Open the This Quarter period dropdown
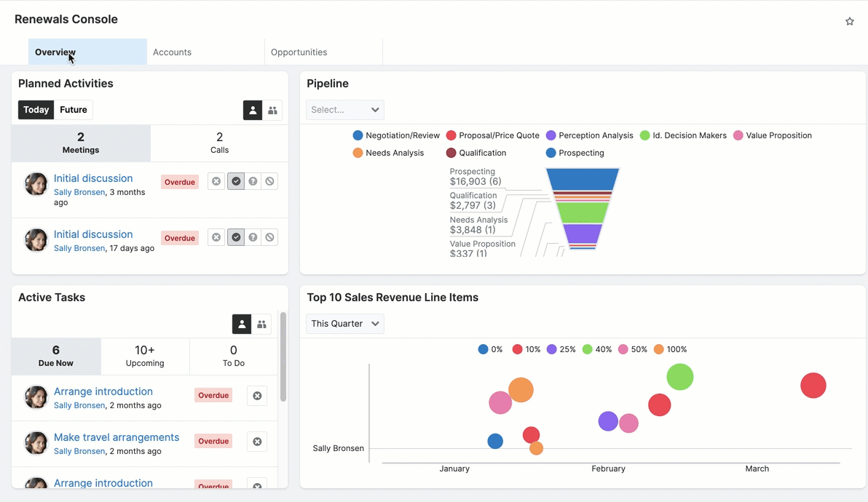The height and width of the screenshot is (502, 868). [x=344, y=323]
